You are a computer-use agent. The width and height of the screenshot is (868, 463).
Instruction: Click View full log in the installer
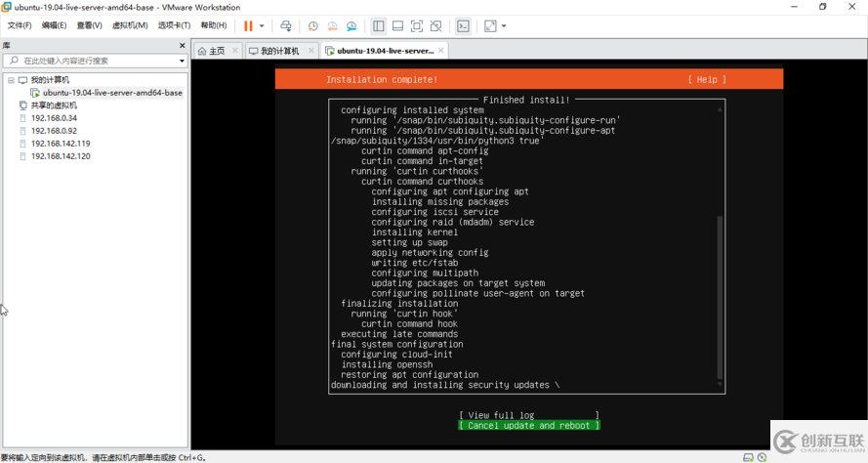[x=529, y=415]
